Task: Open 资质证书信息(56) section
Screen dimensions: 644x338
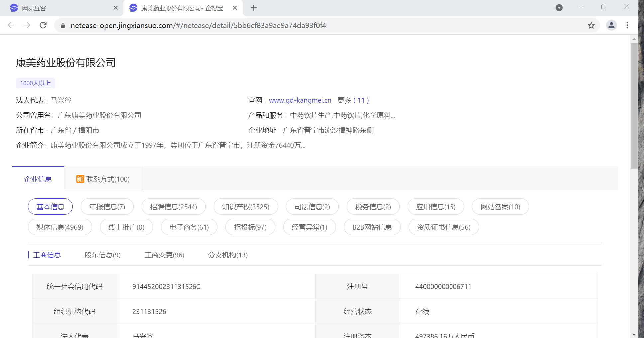Action: coord(444,227)
